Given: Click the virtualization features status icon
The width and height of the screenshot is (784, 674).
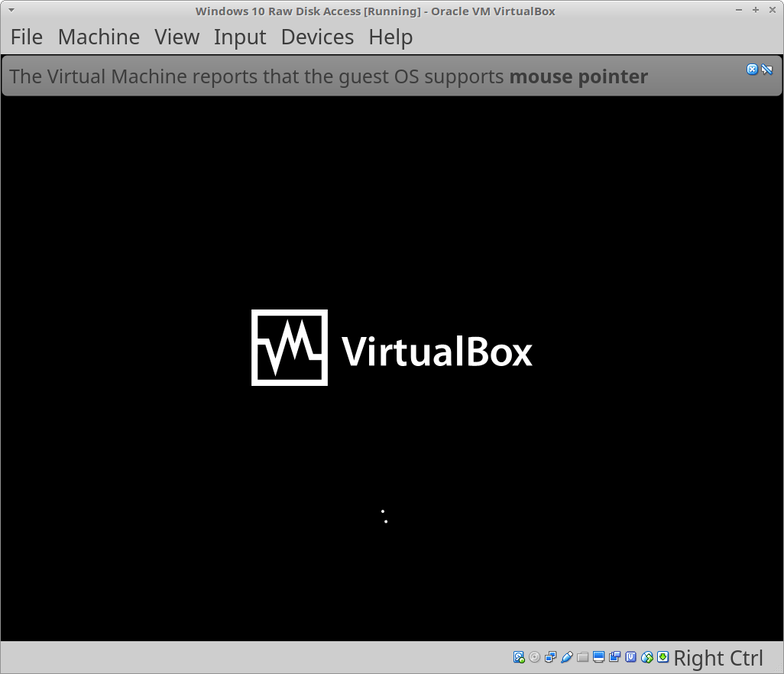Looking at the screenshot, I should tap(631, 657).
